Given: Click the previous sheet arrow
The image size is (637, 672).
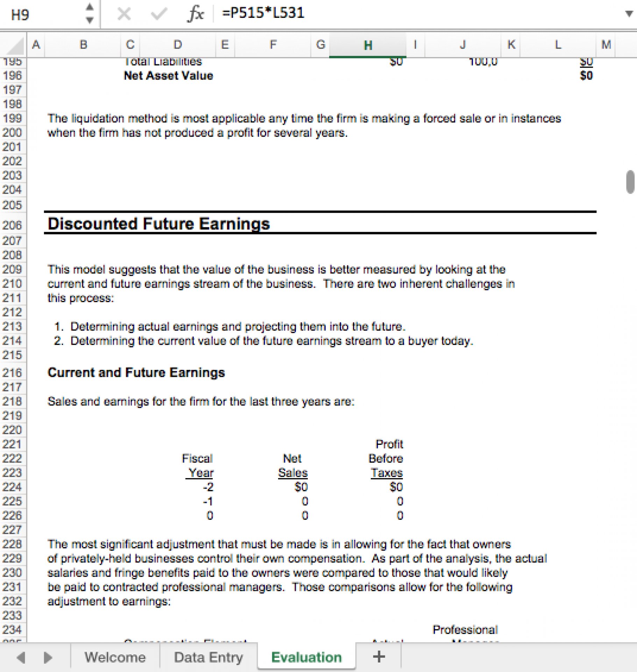Looking at the screenshot, I should tap(21, 657).
